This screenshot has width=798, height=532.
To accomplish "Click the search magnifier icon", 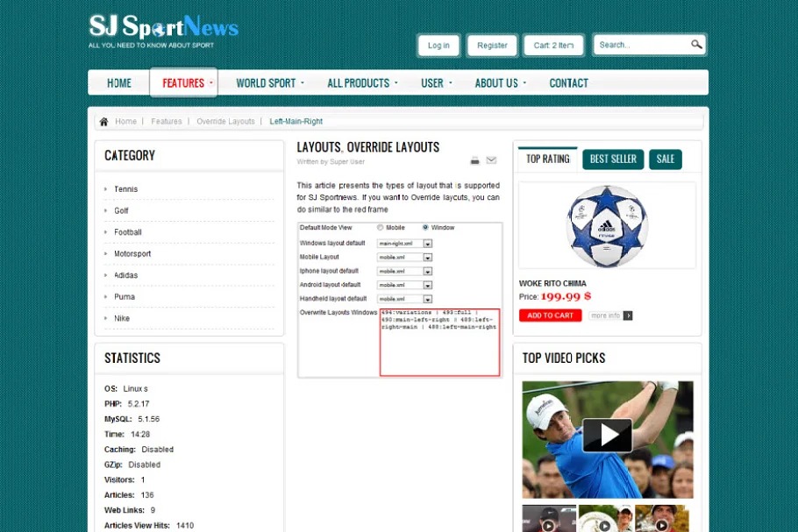I will click(696, 45).
